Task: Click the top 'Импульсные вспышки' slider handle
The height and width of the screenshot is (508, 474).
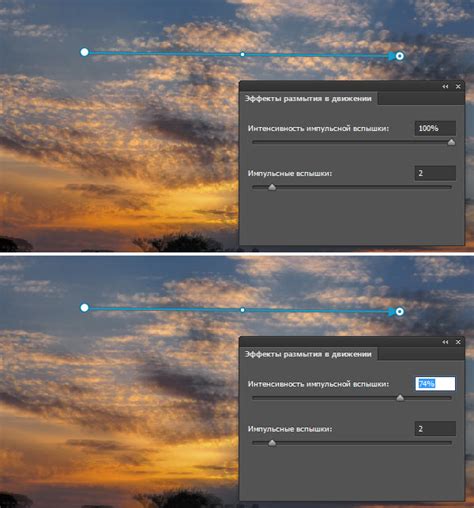Action: tap(272, 187)
